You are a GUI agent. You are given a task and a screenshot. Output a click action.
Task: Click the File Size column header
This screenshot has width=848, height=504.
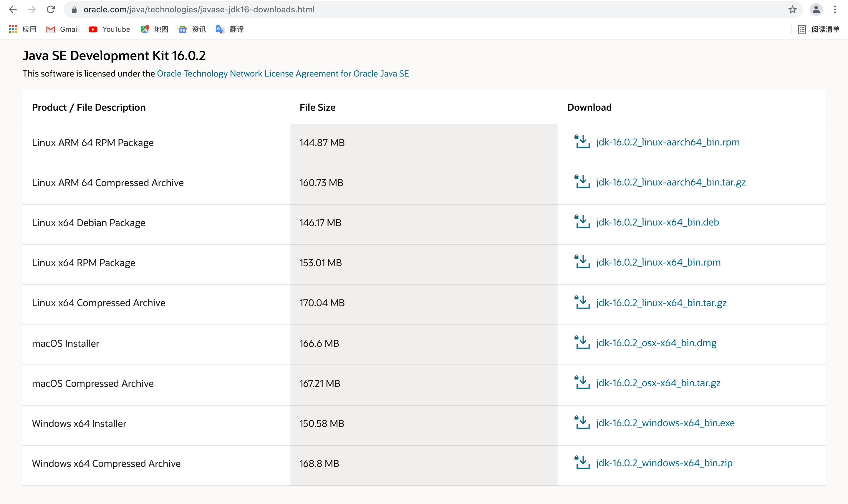(x=317, y=107)
